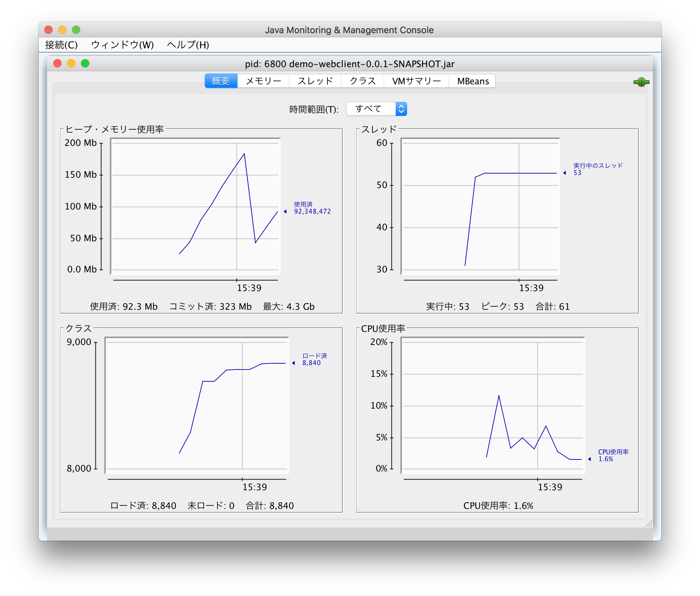Click the time range combo stepper arrows
Image resolution: width=700 pixels, height=596 pixels.
point(401,109)
